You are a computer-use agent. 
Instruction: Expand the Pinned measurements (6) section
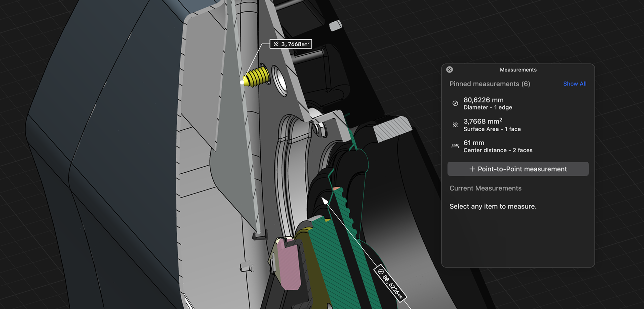point(489,84)
